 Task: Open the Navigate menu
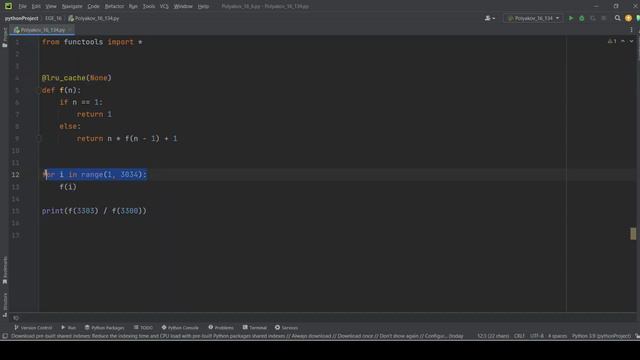[x=72, y=7]
